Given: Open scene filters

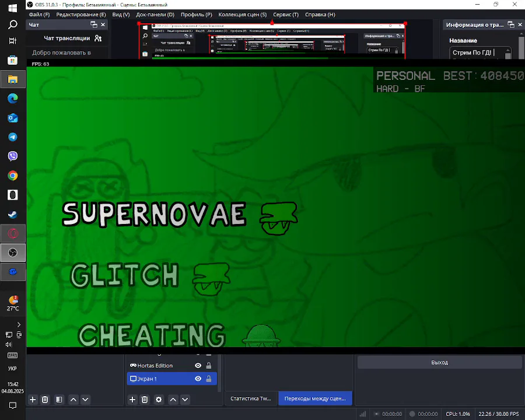Looking at the screenshot, I should (59, 400).
